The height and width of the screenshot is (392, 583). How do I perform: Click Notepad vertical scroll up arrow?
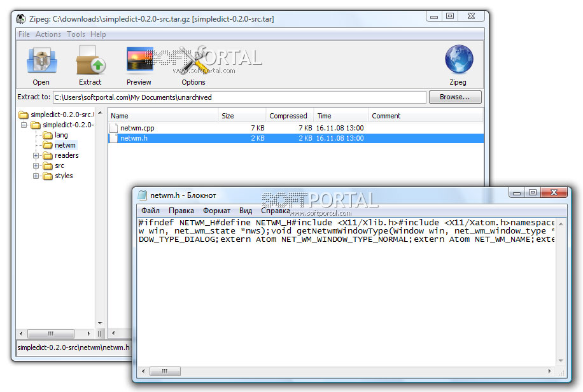pyautogui.click(x=561, y=224)
